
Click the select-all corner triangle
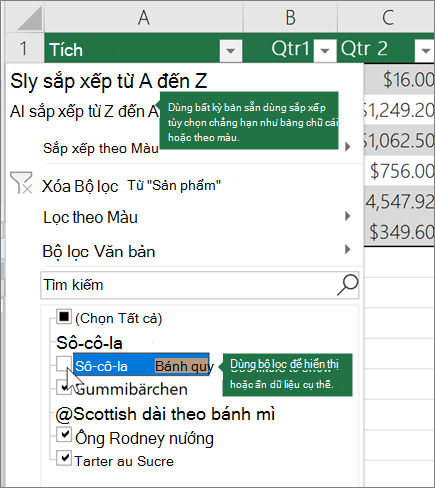click(29, 19)
